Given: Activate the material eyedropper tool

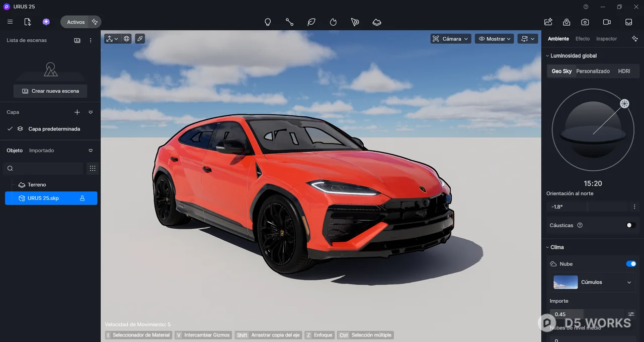Looking at the screenshot, I should [x=140, y=39].
